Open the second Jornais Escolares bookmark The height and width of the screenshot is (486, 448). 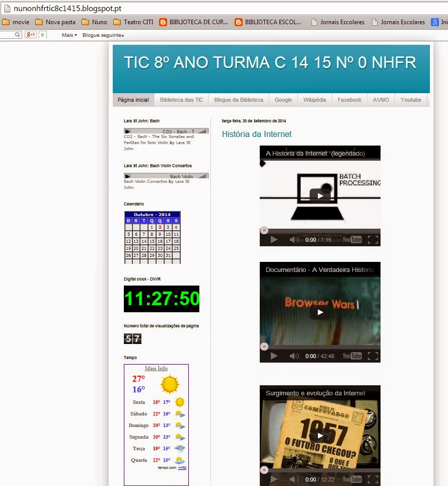[x=399, y=22]
